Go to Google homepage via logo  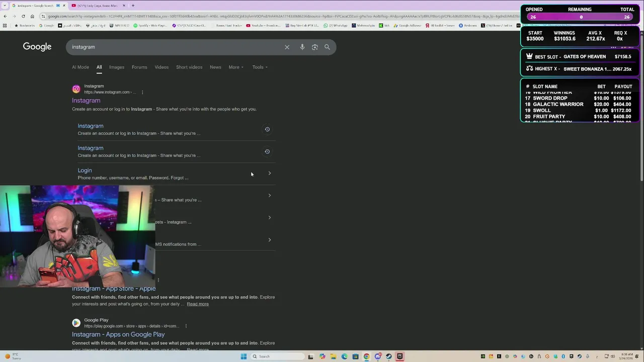(x=37, y=47)
